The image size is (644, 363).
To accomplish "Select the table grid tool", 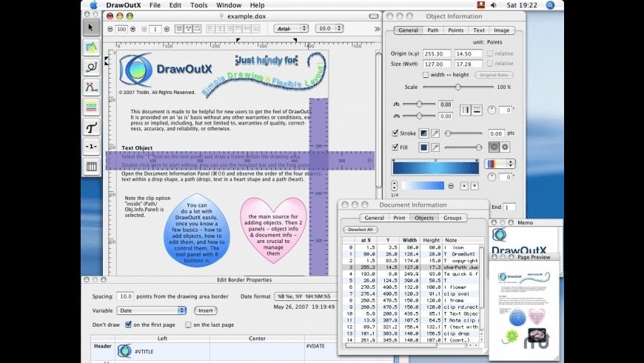I will click(x=91, y=167).
